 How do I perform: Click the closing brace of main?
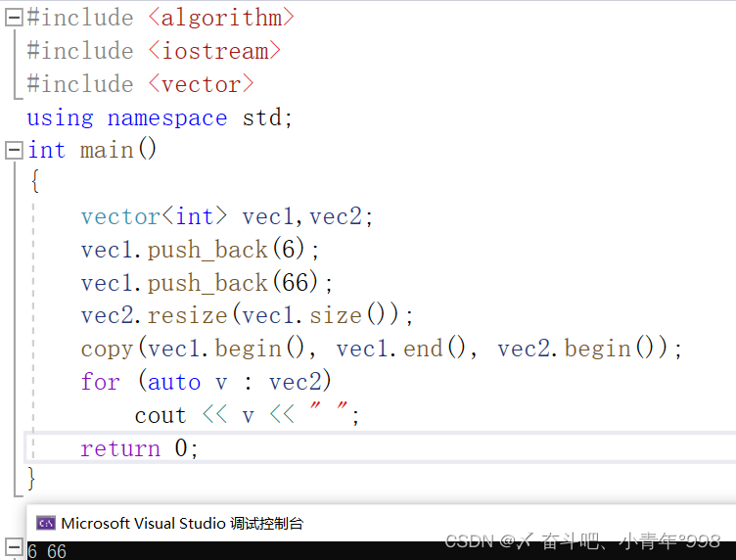point(31,479)
